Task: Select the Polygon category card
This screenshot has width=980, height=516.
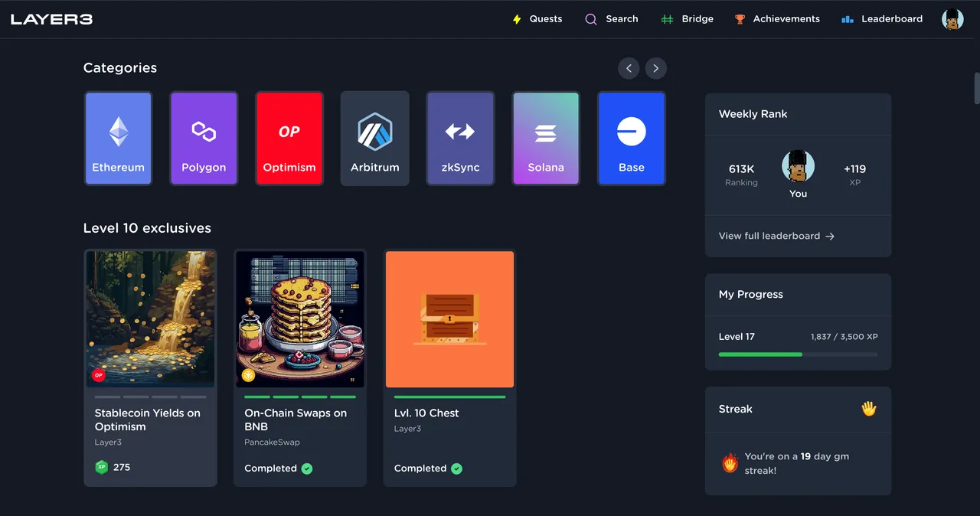Action: pyautogui.click(x=204, y=139)
